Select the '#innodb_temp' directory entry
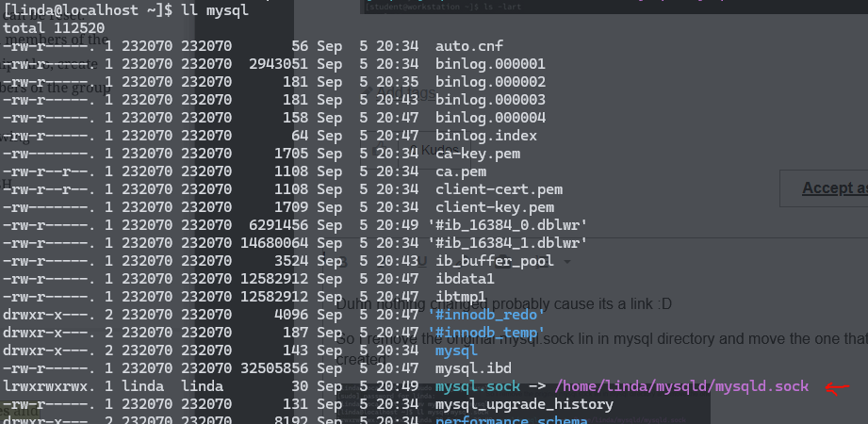The height and width of the screenshot is (424, 868). [486, 333]
